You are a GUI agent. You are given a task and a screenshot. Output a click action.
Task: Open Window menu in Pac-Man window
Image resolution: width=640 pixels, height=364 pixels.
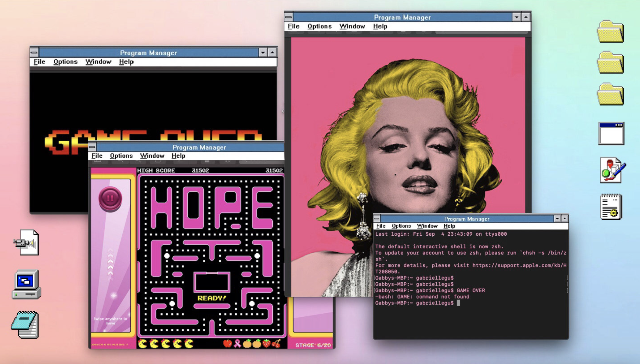pos(152,156)
